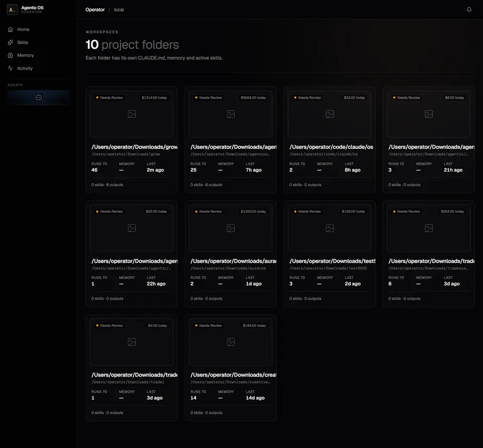
Task: Click the $4.00 today cost badge
Action: click(x=157, y=325)
